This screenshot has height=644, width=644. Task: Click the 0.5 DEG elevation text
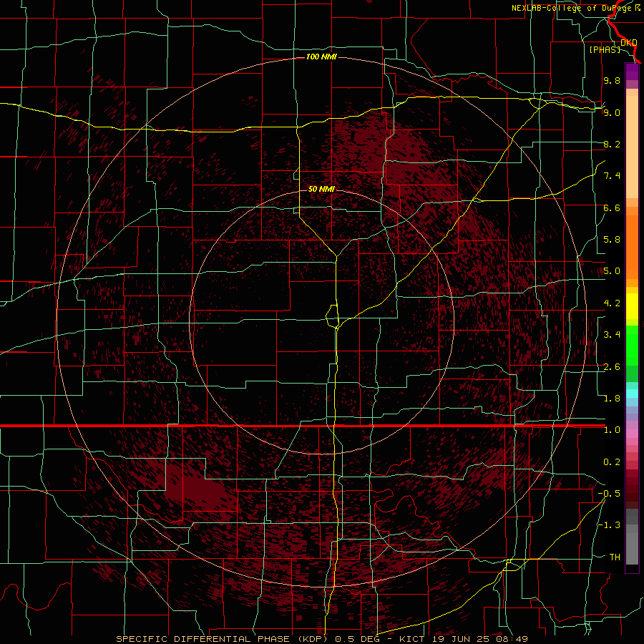pyautogui.click(x=358, y=639)
